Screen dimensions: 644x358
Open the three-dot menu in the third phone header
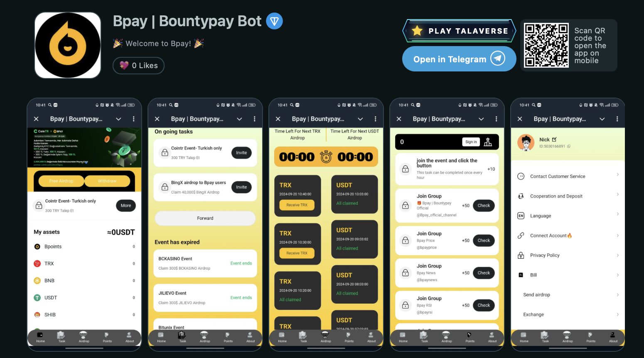pyautogui.click(x=375, y=119)
